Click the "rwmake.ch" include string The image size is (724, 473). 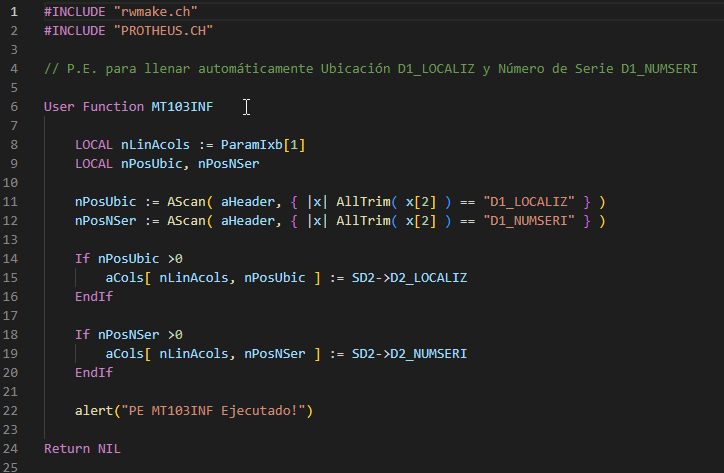(x=156, y=12)
